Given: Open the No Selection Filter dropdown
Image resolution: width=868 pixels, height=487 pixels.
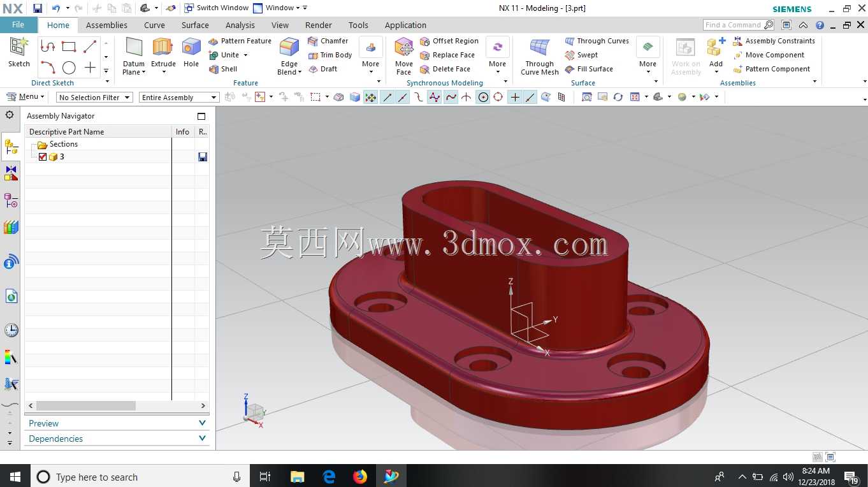Looking at the screenshot, I should pyautogui.click(x=94, y=98).
